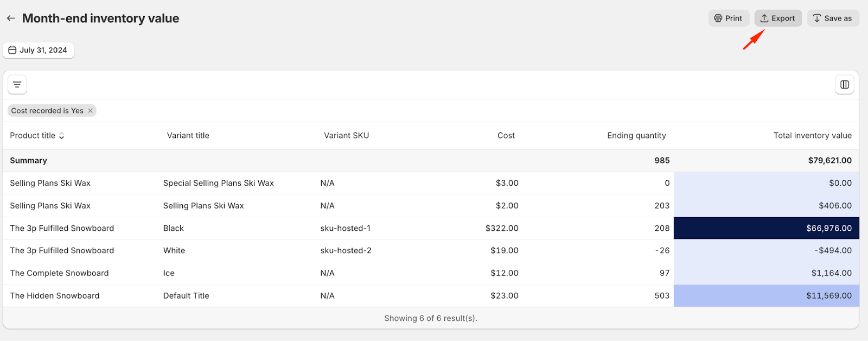Image resolution: width=868 pixels, height=341 pixels.
Task: Select the dark $66,976.00 value cell
Action: [x=766, y=229]
